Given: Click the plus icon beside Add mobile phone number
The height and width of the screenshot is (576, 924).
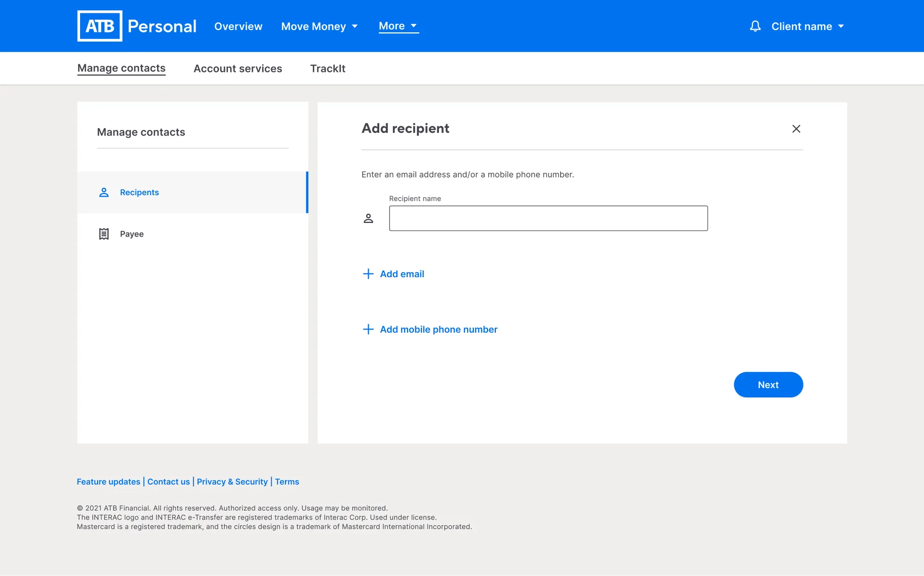Looking at the screenshot, I should [x=368, y=330].
